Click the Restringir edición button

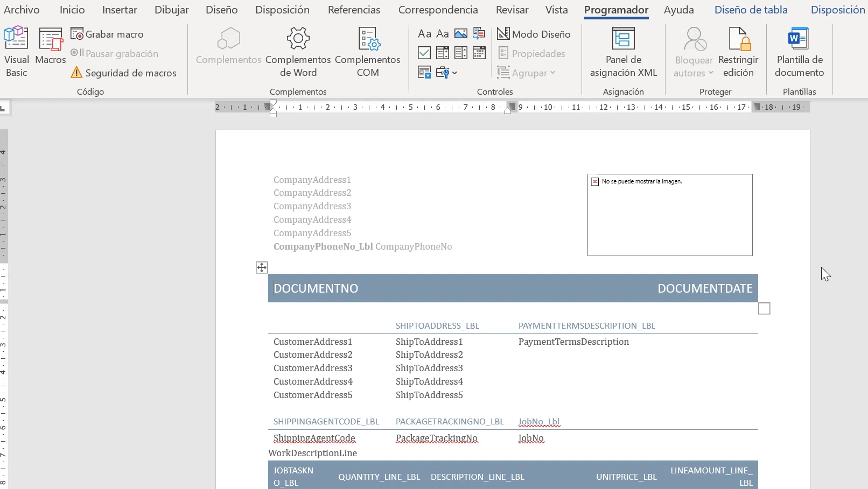click(x=738, y=52)
